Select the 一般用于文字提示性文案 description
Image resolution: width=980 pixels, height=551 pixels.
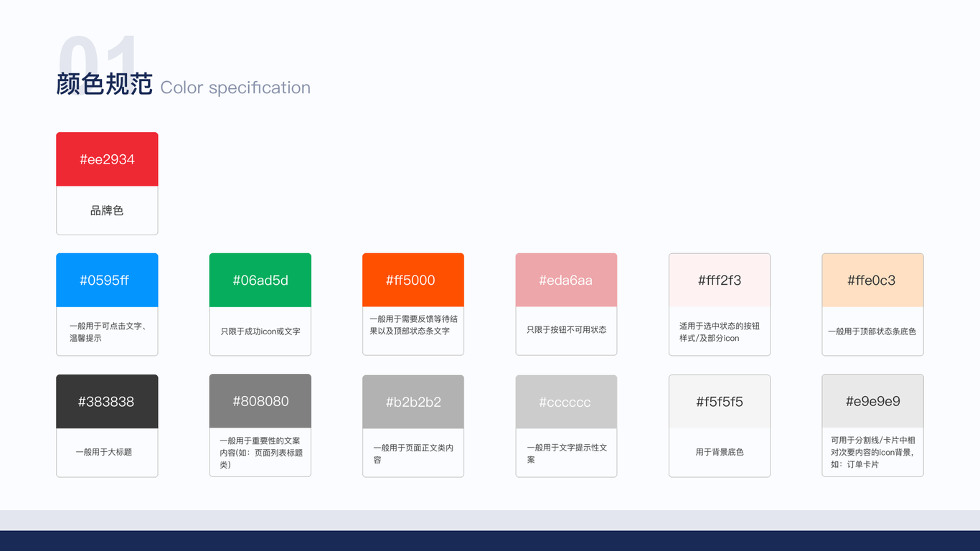tap(567, 453)
